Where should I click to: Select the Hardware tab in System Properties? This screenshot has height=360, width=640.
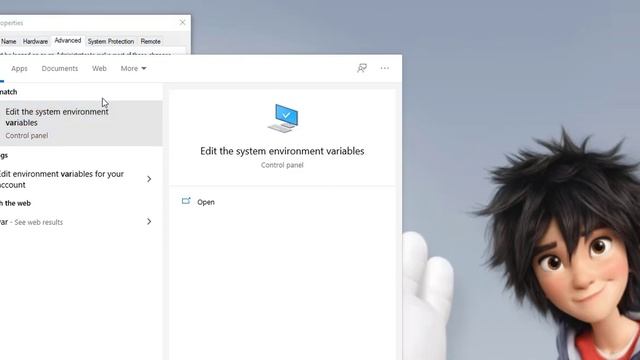pos(35,41)
